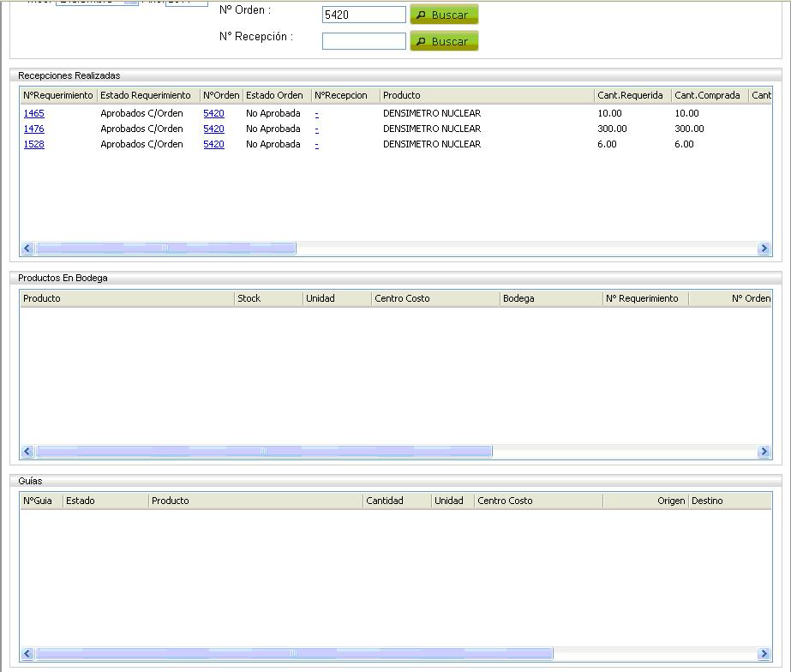Focus the empty Nº Recepción input field
Screen dimensions: 791x672
tap(363, 41)
